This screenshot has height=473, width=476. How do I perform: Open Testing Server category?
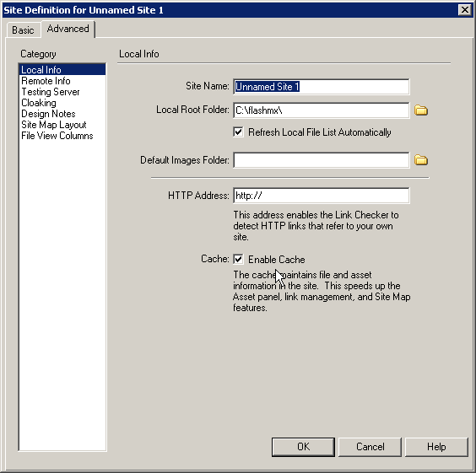pos(51,92)
